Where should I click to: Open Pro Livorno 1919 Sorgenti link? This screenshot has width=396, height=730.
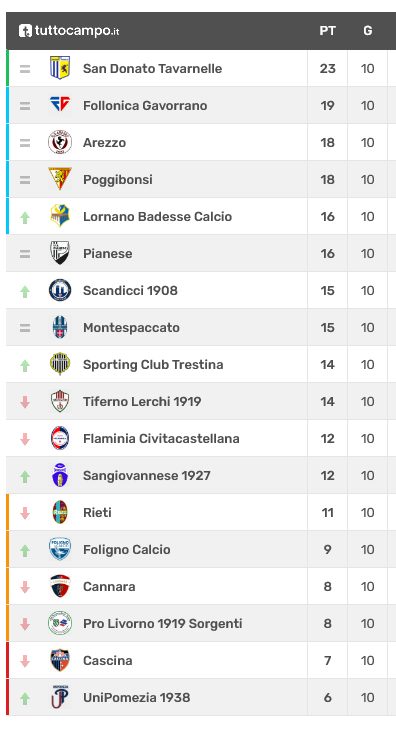[162, 623]
